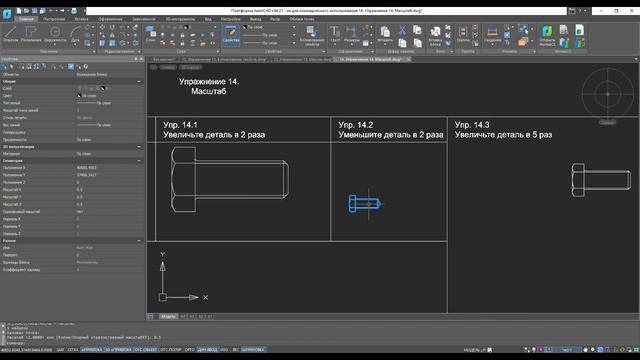Select the Polyline tool
The image size is (640, 360).
coord(31,34)
